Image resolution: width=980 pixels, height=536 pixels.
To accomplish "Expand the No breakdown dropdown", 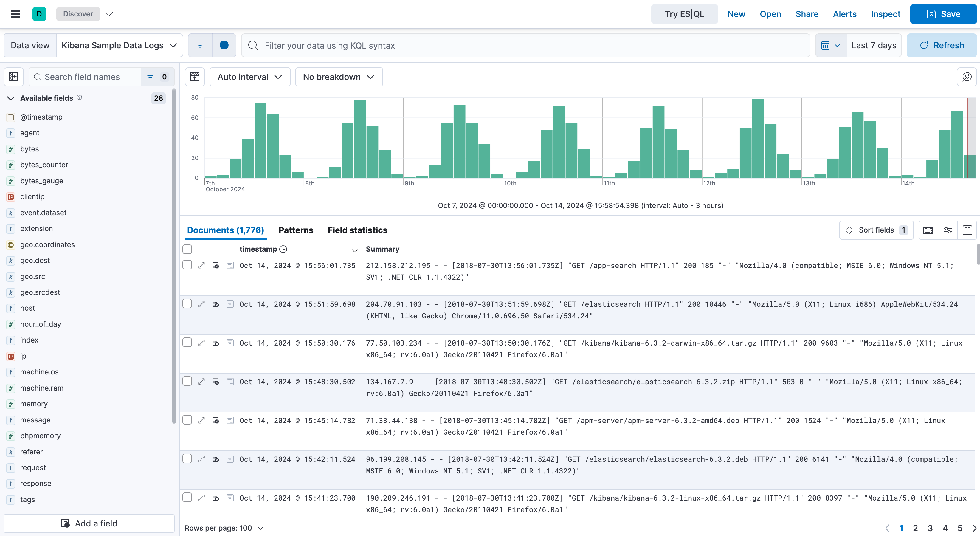I will [337, 77].
